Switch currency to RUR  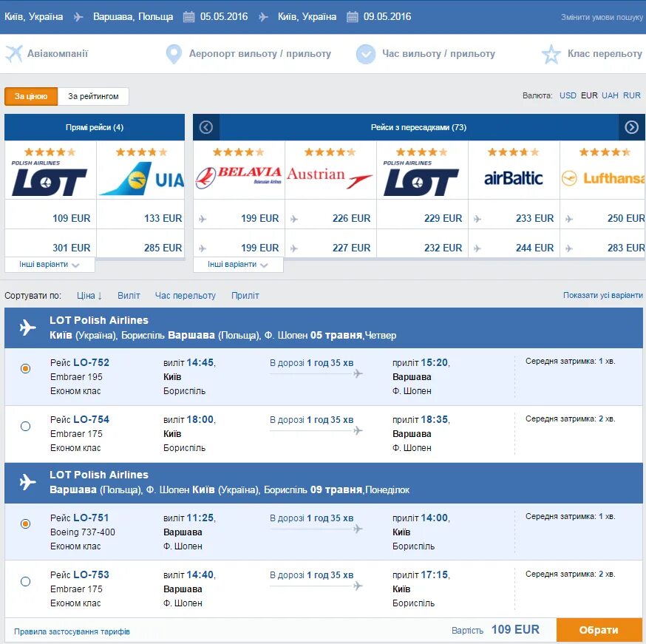[x=632, y=95]
